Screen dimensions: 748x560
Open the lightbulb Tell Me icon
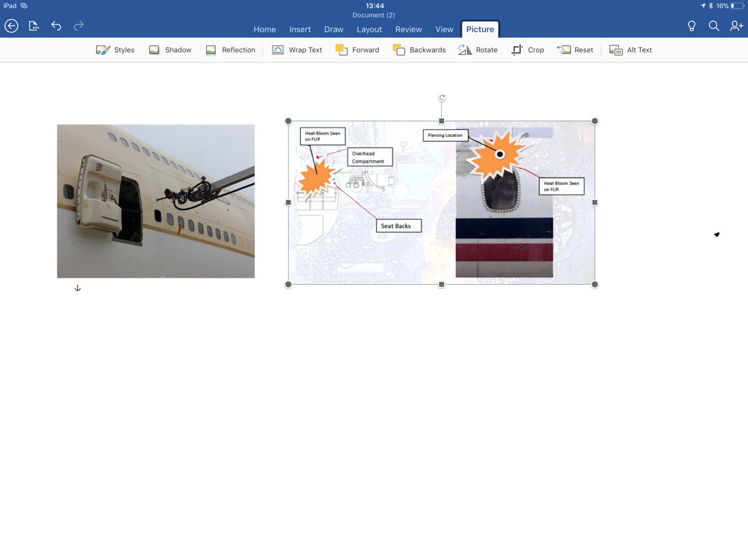coord(691,26)
